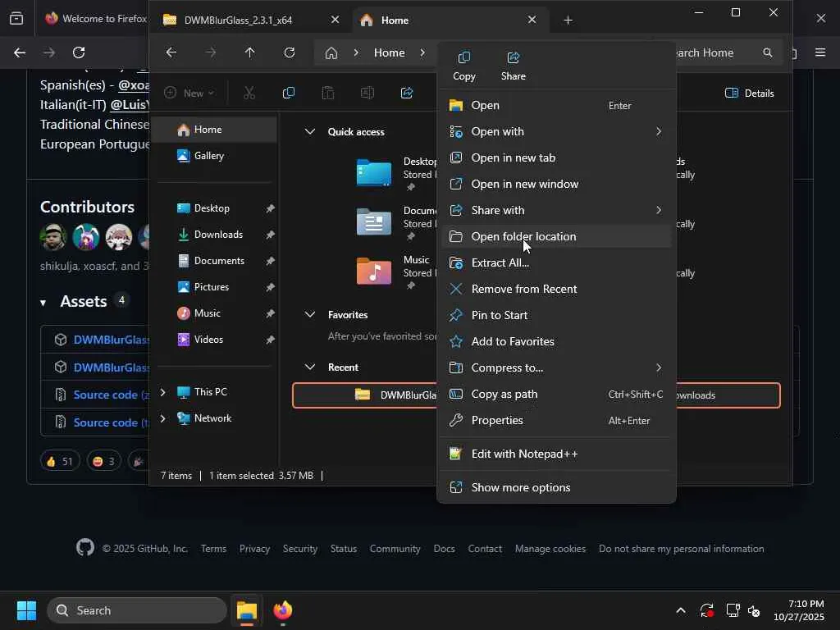Open Videos in navigation pane
840x630 pixels.
pyautogui.click(x=214, y=340)
